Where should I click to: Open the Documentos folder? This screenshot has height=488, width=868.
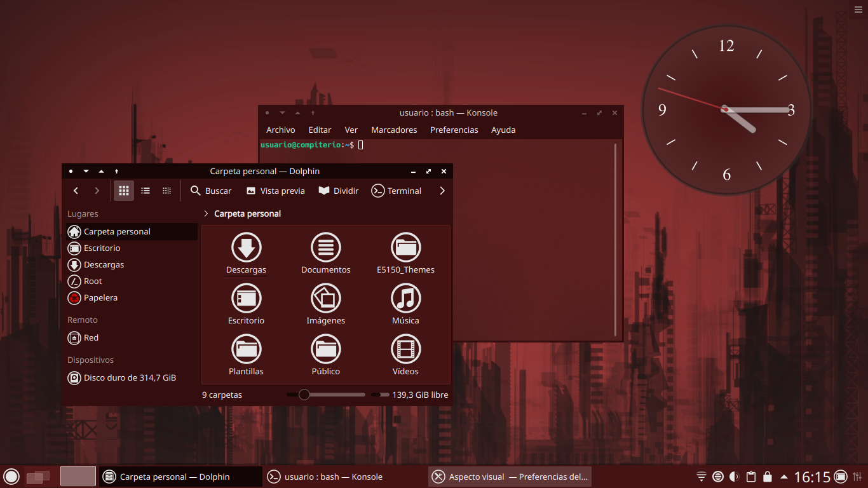click(x=326, y=254)
